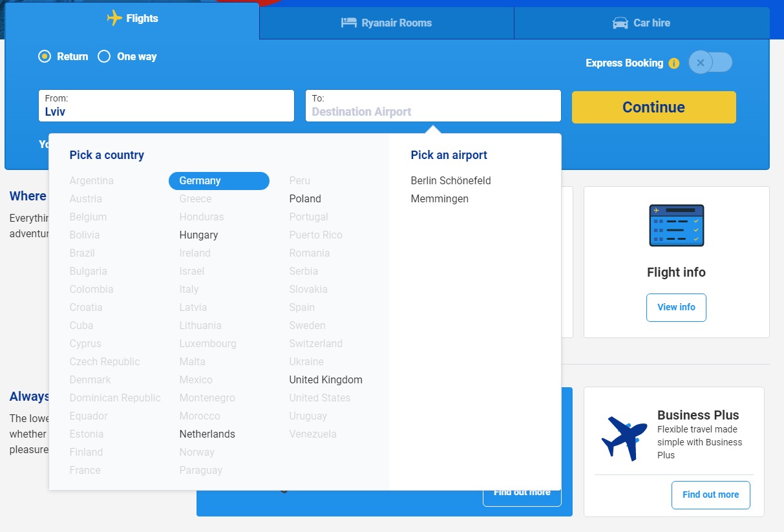Screen dimensions: 784x532
Task: Click the greyed-out Lithuania entry
Action: pos(200,326)
